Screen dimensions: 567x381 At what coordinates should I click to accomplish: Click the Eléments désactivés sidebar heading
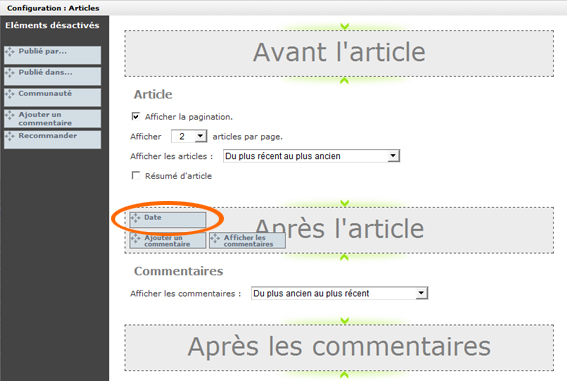(x=52, y=25)
